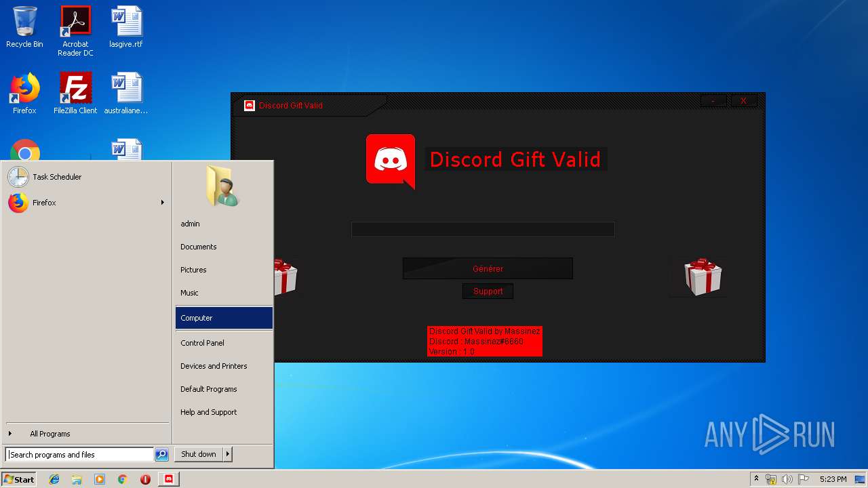This screenshot has height=488, width=868.
Task: Open Acrobat Reader DC desktop shortcut
Action: [75, 31]
